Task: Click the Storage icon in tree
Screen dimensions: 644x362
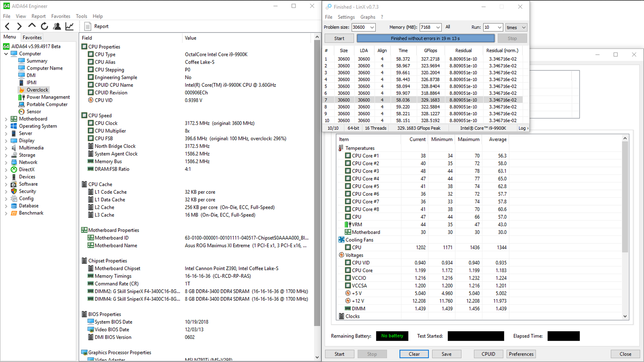Action: pyautogui.click(x=14, y=155)
